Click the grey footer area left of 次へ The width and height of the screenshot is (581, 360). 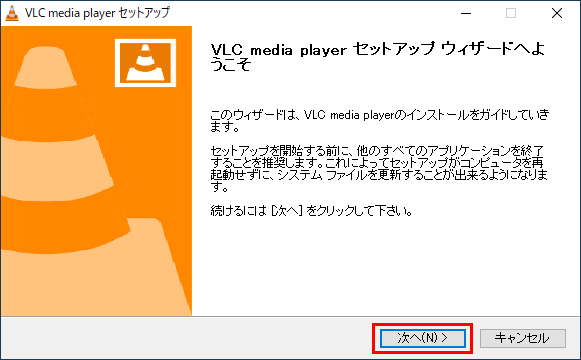click(x=185, y=338)
